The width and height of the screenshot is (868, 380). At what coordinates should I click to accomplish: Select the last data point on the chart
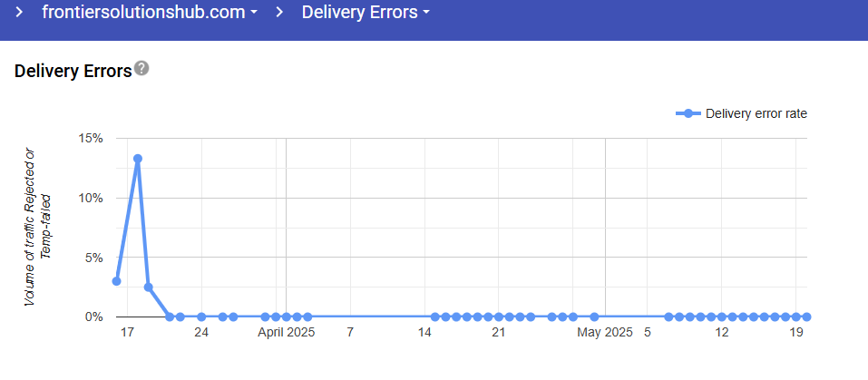806,317
